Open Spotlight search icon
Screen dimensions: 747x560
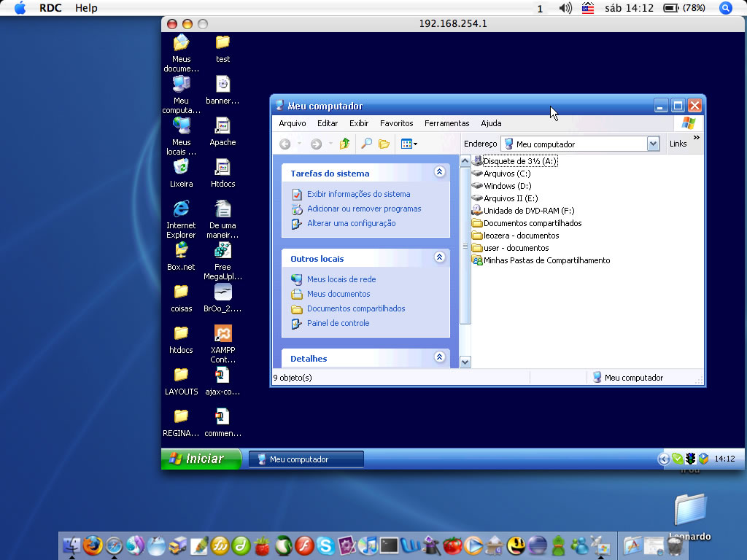coord(726,8)
